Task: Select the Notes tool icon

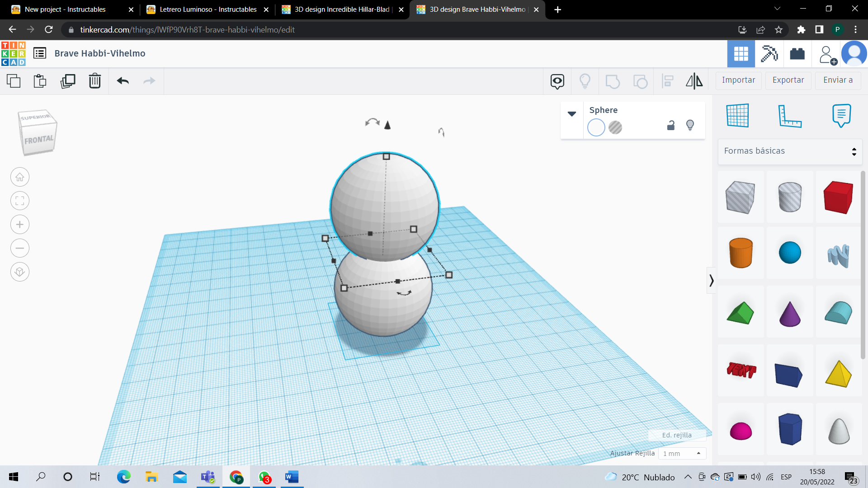Action: (x=841, y=116)
